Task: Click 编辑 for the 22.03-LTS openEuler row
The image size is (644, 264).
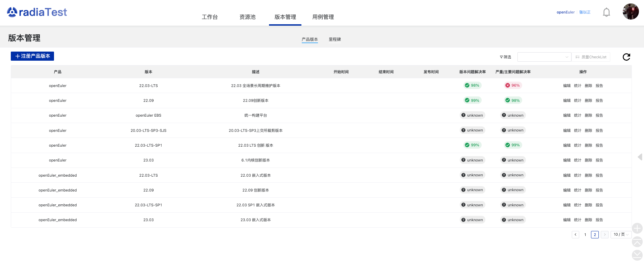Action: point(567,86)
